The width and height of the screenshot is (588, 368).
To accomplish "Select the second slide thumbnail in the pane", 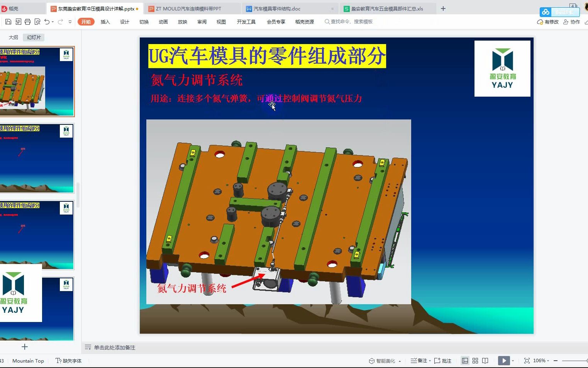I will (x=37, y=158).
